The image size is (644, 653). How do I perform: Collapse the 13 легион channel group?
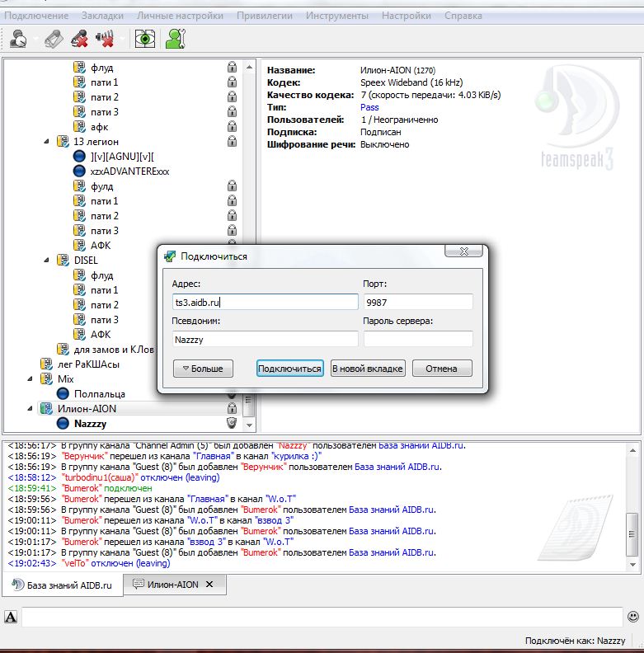pos(46,142)
